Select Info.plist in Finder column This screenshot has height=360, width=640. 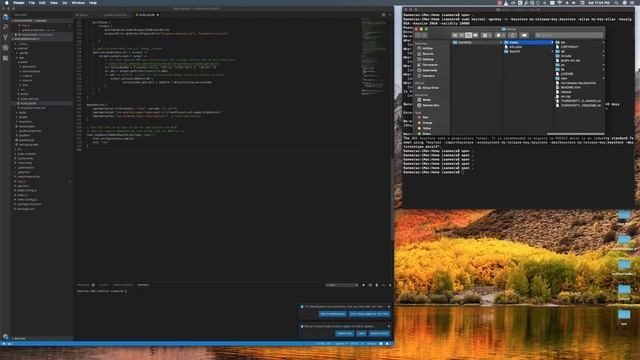pyautogui.click(x=515, y=47)
